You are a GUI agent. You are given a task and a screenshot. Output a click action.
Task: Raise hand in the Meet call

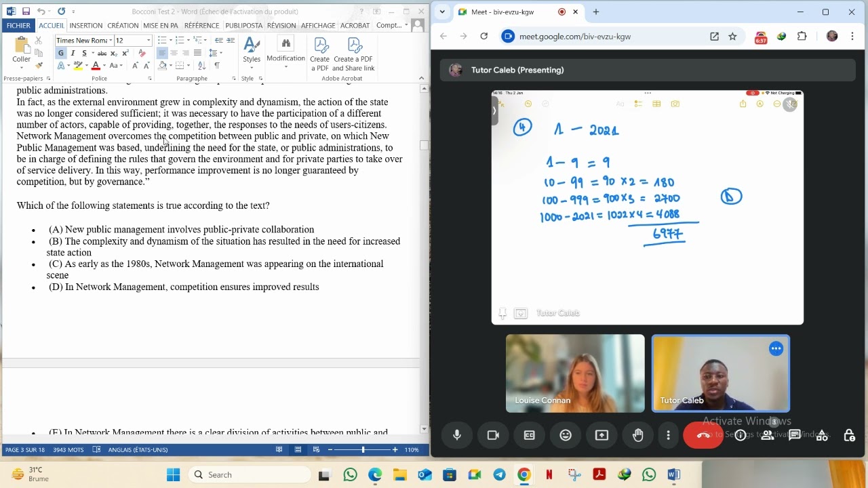pos(638,435)
